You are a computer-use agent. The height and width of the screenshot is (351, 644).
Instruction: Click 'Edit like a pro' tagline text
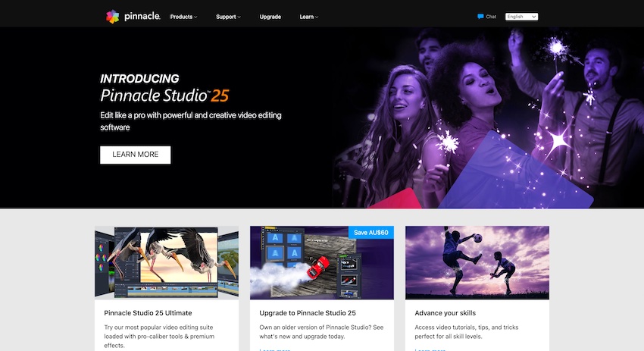(191, 121)
